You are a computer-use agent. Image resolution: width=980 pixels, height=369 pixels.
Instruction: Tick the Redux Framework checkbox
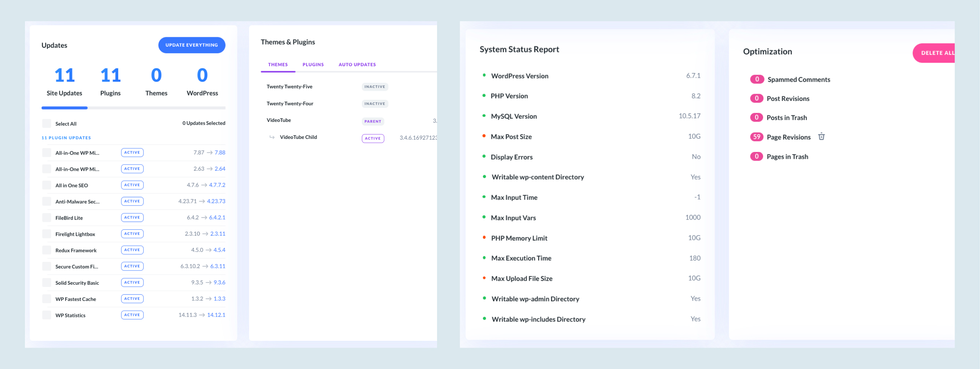46,250
